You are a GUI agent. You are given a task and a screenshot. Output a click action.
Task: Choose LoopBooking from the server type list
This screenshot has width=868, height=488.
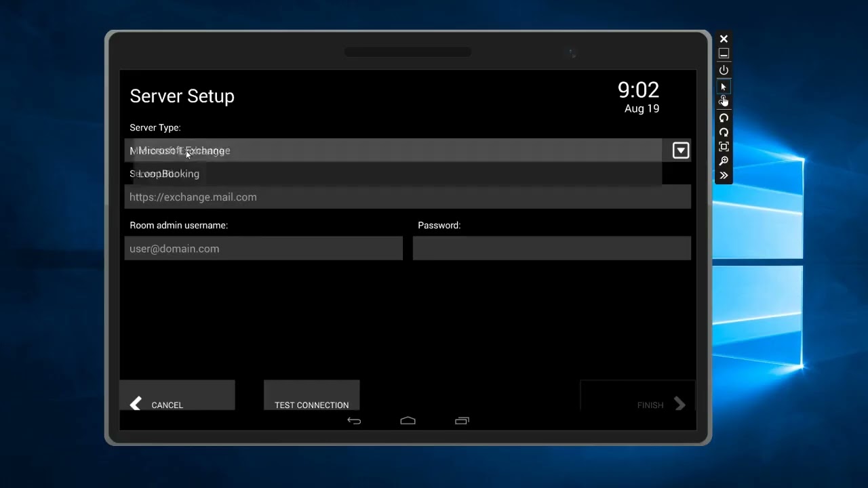(x=397, y=174)
